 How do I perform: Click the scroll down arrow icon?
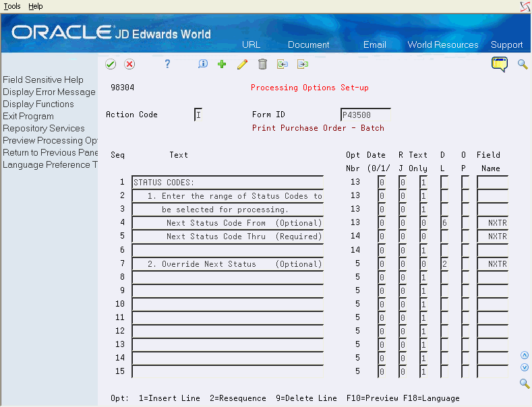click(525, 367)
